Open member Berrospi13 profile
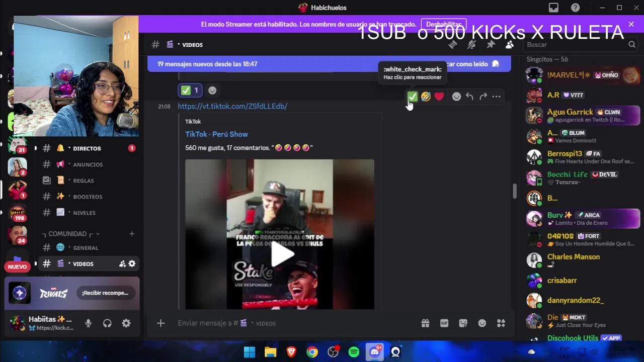Image resolution: width=644 pixels, height=362 pixels. click(582, 157)
